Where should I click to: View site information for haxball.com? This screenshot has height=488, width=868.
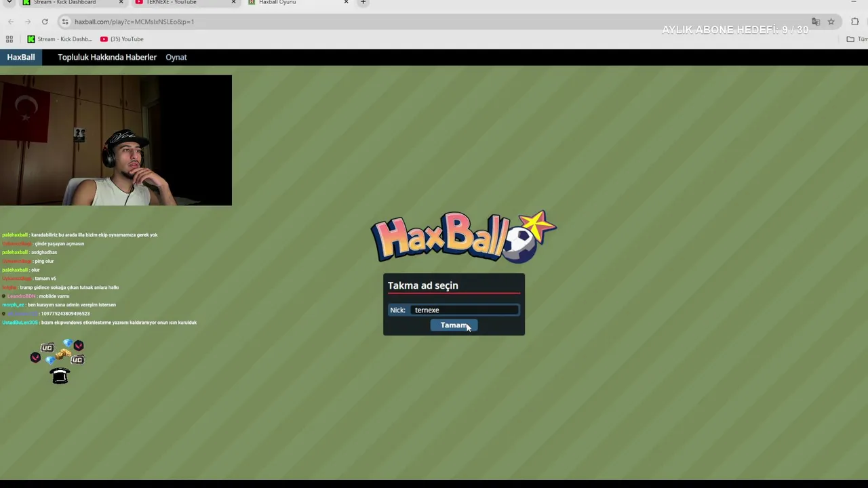(x=65, y=22)
